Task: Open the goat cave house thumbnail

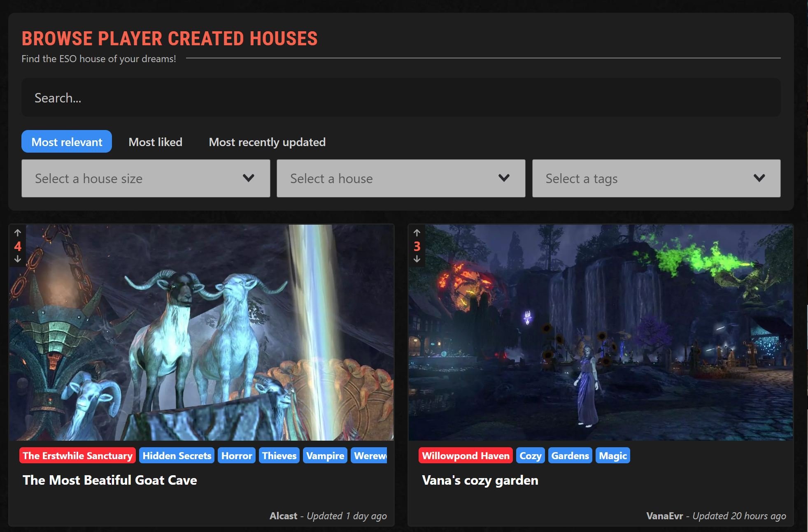Action: [201, 332]
